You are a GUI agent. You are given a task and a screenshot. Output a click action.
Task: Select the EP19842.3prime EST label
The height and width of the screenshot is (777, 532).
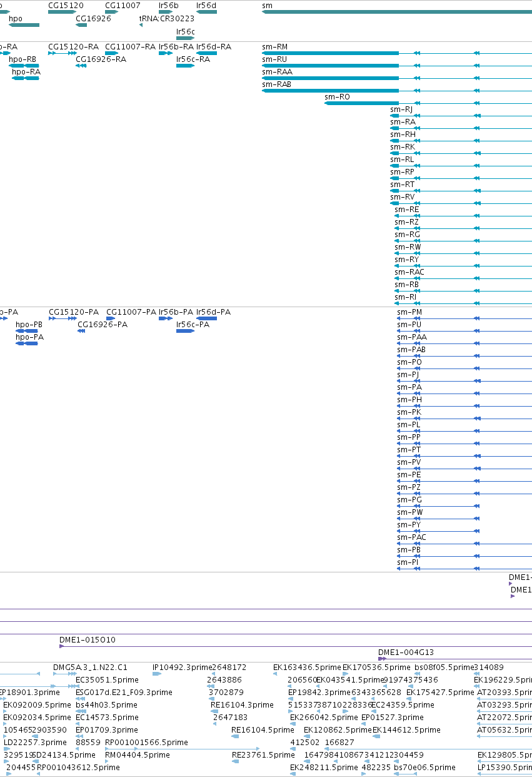tap(319, 693)
